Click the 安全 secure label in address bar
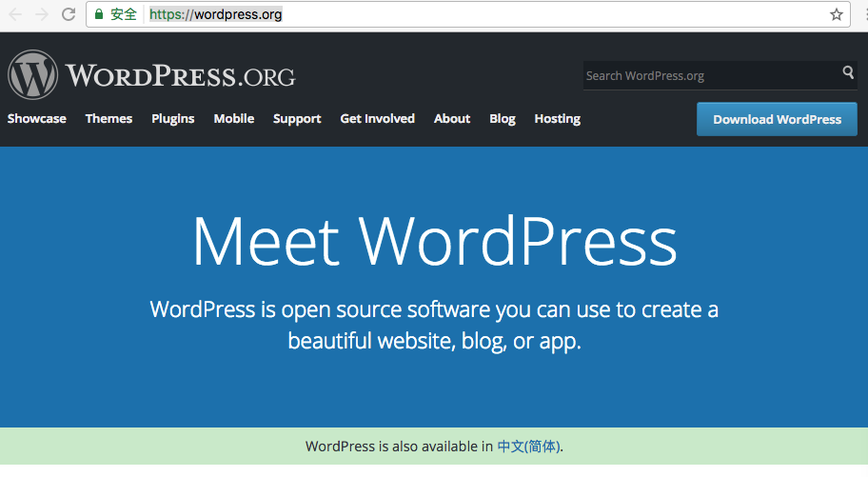The image size is (868, 477). (x=123, y=14)
